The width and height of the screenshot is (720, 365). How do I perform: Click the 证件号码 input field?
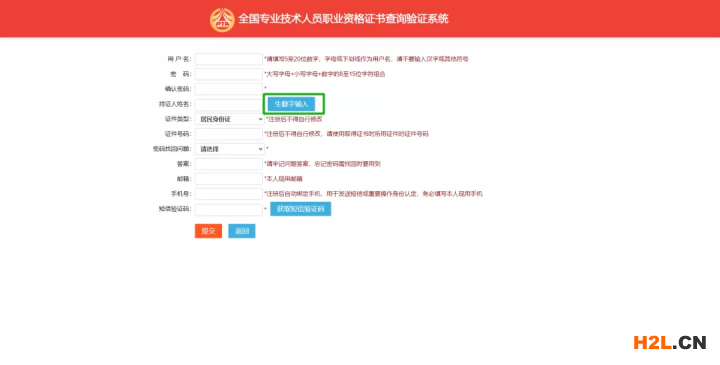(x=229, y=134)
